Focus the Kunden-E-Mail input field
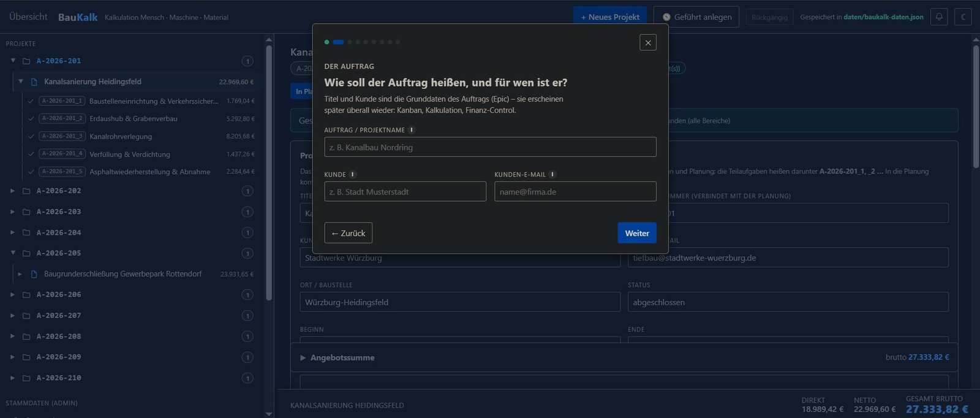 point(575,191)
